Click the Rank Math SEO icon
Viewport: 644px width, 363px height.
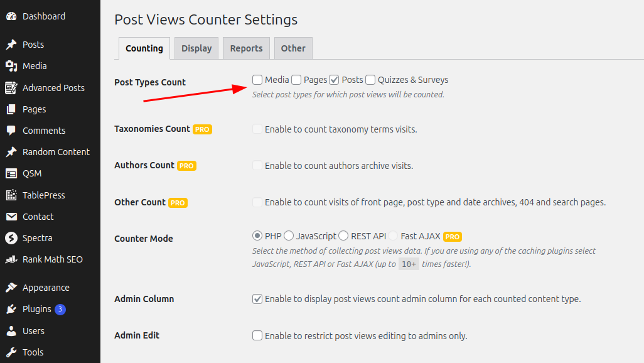[11, 259]
